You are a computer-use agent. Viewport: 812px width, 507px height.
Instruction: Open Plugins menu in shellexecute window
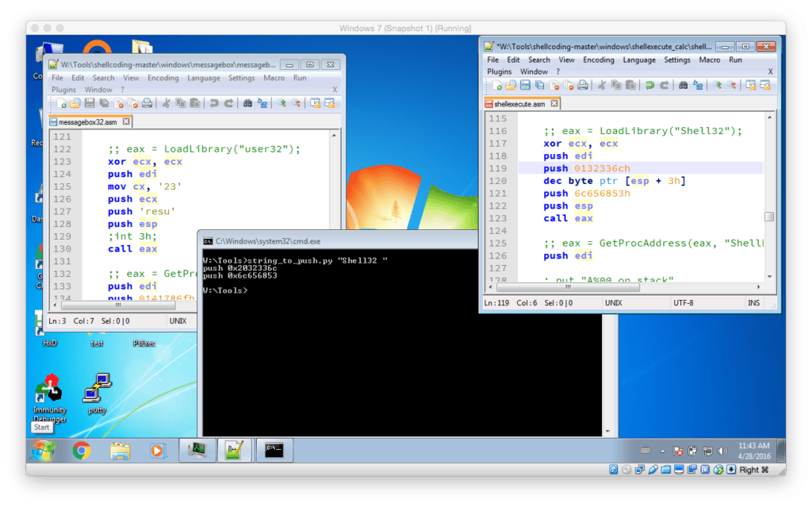(x=500, y=72)
